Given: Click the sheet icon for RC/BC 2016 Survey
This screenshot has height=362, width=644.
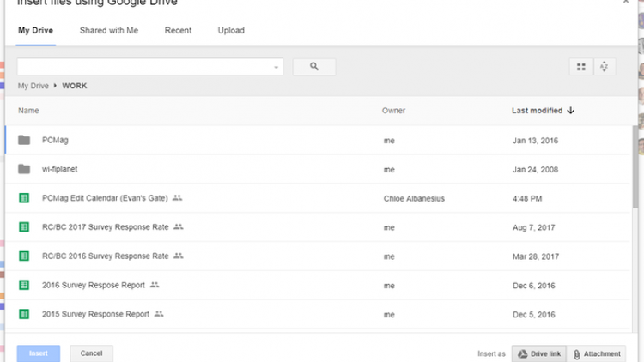Looking at the screenshot, I should 24,256.
